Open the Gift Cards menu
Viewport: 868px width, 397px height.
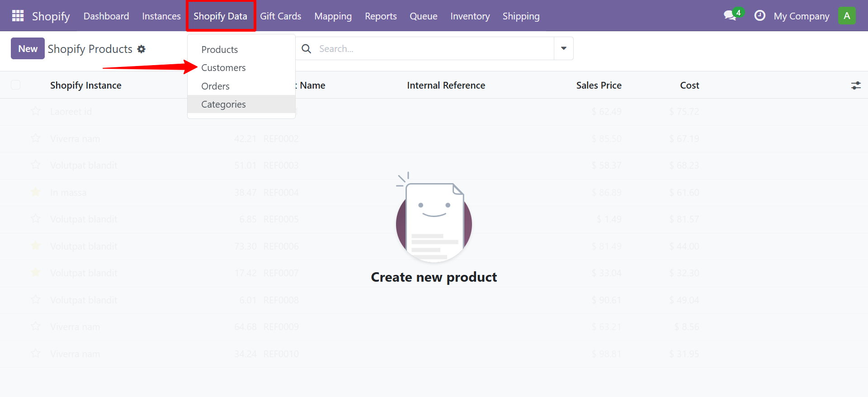pyautogui.click(x=281, y=16)
